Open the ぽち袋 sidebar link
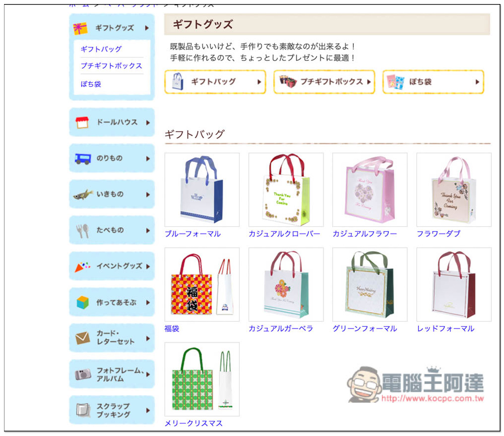This screenshot has width=504, height=436. pos(91,84)
